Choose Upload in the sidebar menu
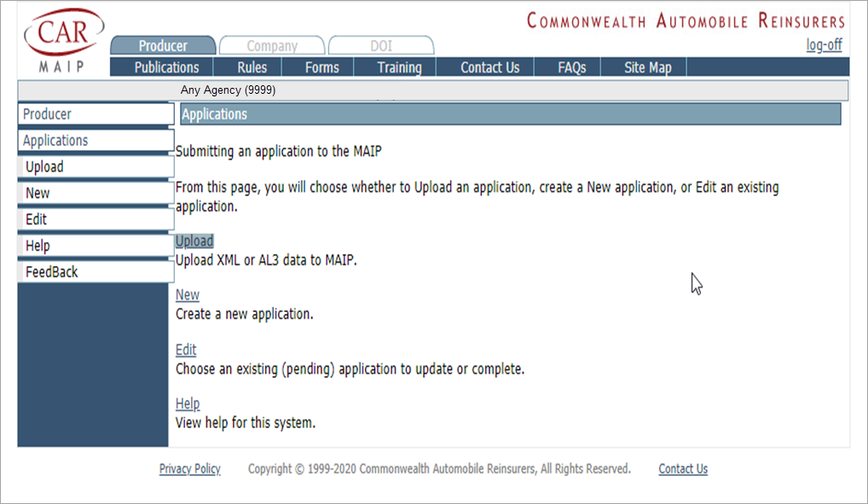The image size is (868, 504). 95,167
